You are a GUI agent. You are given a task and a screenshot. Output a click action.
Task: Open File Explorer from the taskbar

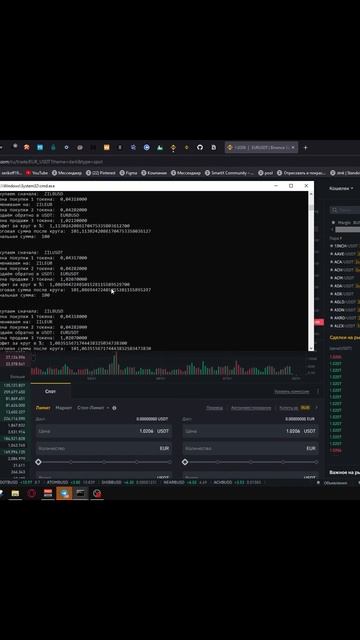15,493
